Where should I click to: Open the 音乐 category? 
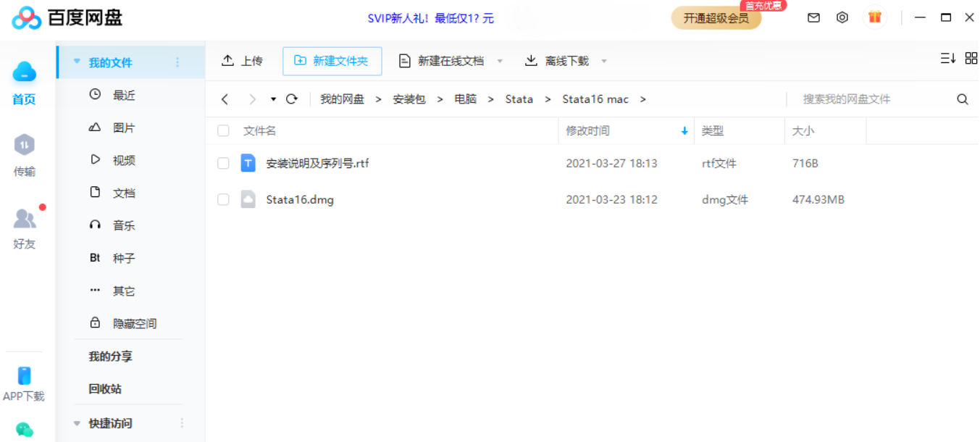(x=123, y=225)
